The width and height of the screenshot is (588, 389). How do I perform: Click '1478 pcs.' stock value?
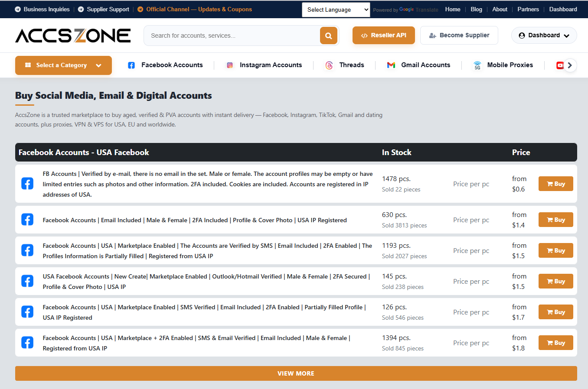396,178
